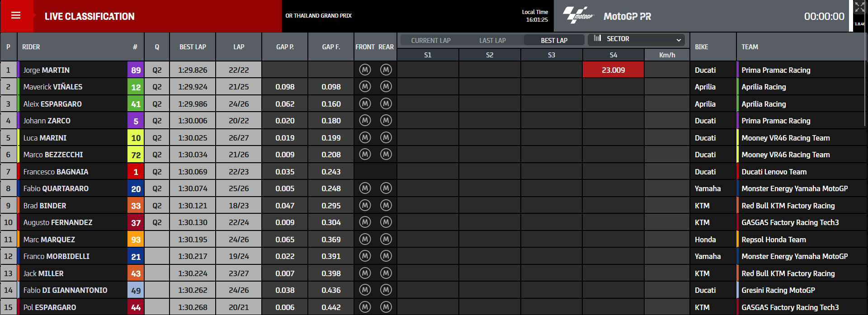Click the Q column header
The height and width of the screenshot is (315, 868).
click(x=157, y=47)
